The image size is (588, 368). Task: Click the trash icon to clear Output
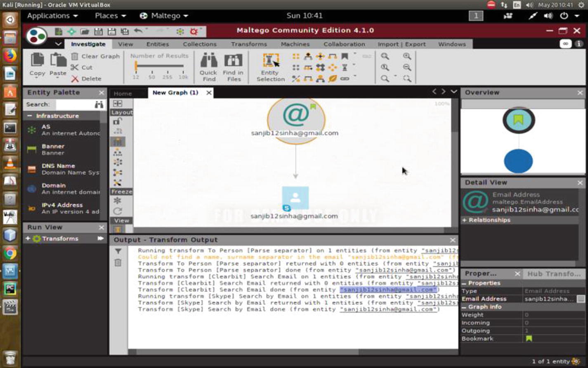coord(118,263)
